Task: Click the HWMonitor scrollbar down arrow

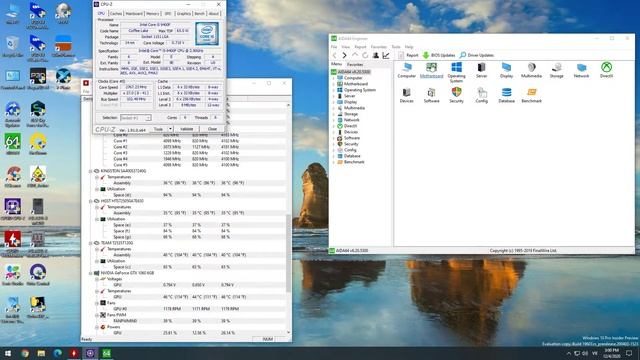Action: click(x=289, y=332)
